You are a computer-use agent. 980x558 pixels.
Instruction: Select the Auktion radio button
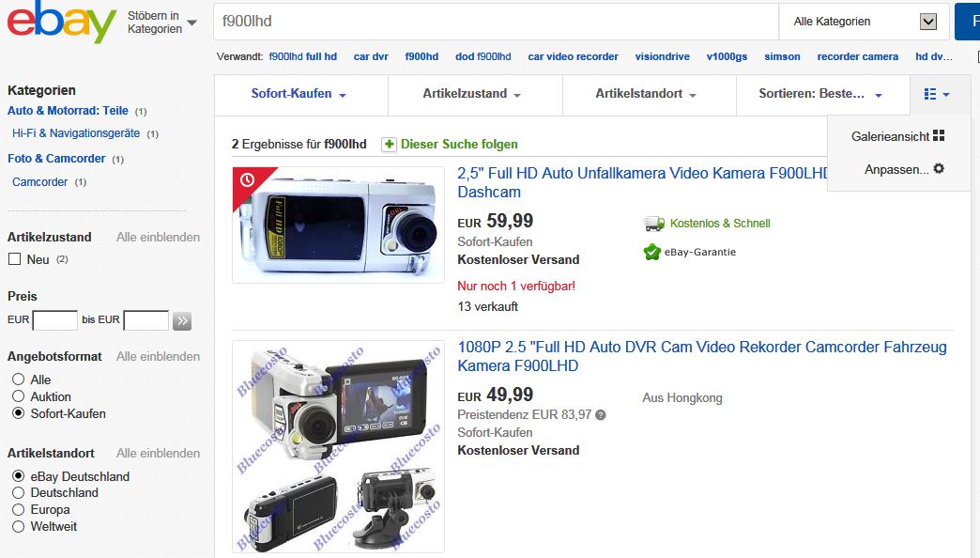[18, 396]
